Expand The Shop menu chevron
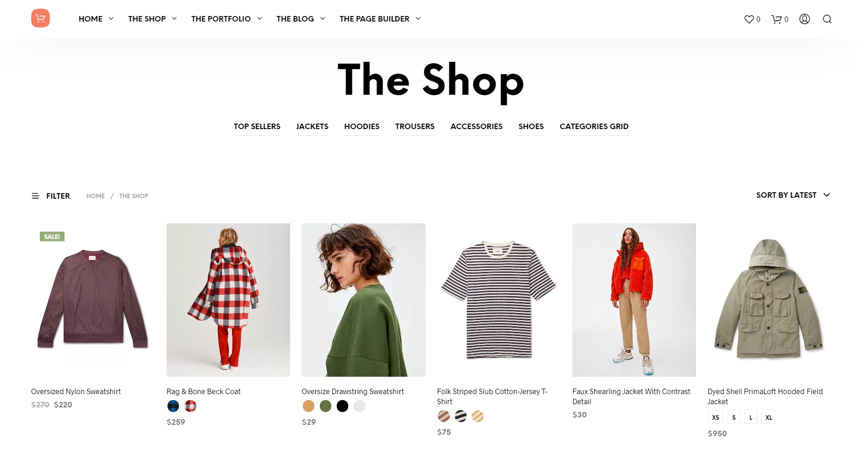This screenshot has width=868, height=455. pyautogui.click(x=174, y=18)
